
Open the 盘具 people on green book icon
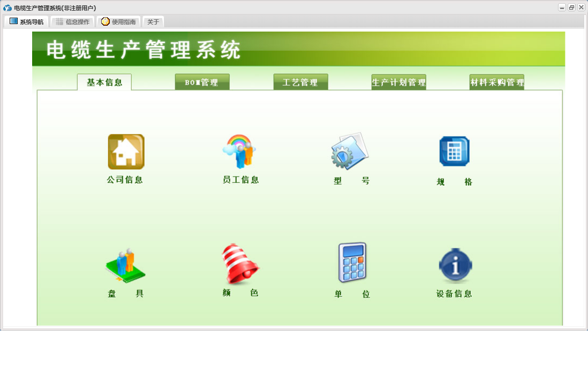click(125, 265)
